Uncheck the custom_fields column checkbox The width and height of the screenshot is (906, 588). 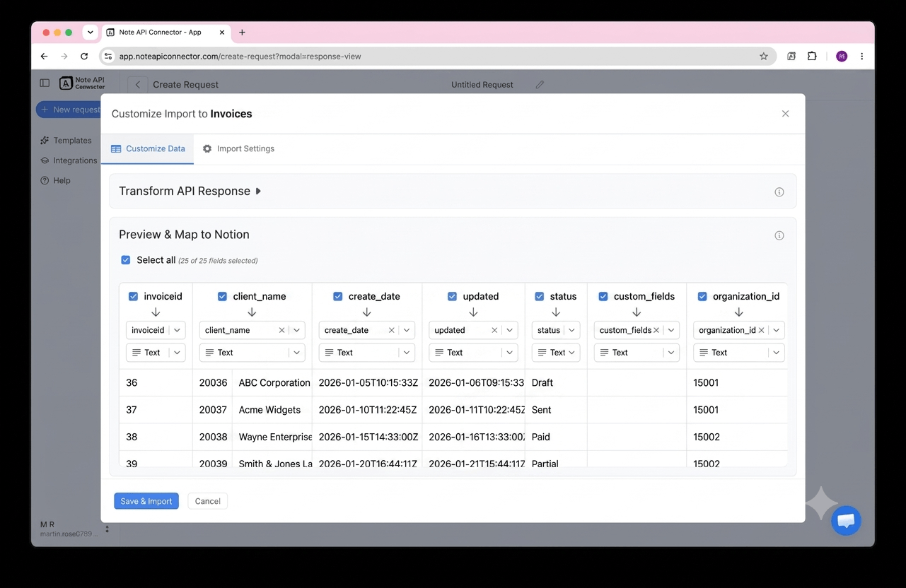coord(603,297)
